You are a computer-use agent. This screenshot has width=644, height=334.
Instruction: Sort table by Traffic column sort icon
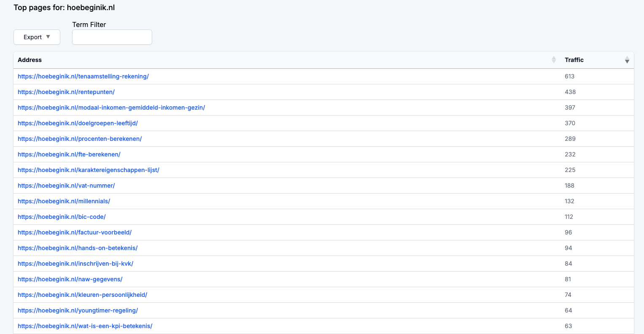coord(627,60)
